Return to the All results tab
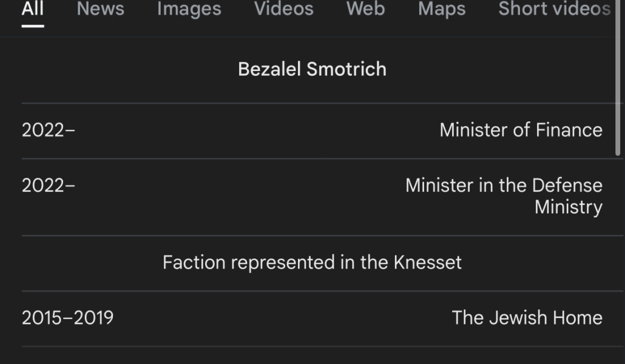Image resolution: width=625 pixels, height=364 pixels. tap(33, 9)
